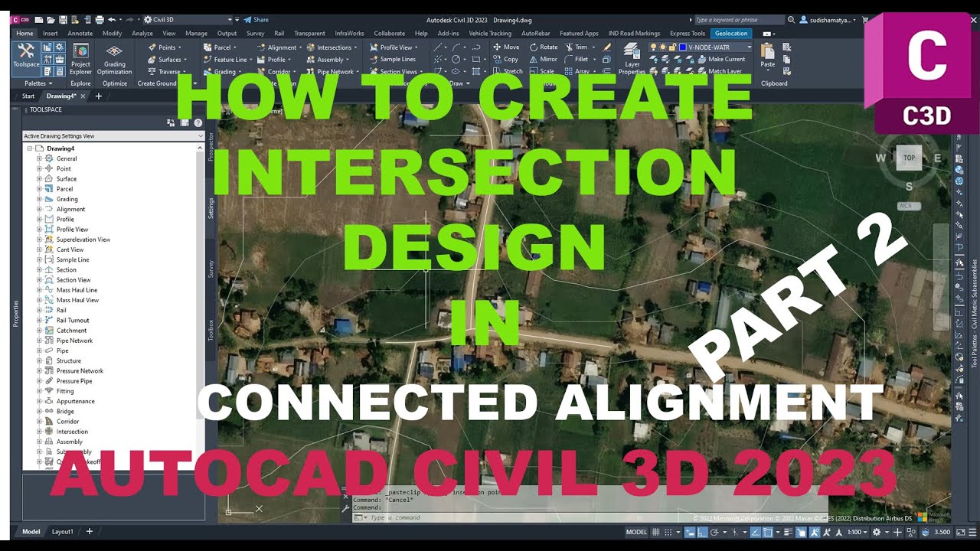Click the Plot printer icon
Screen dimensions: 980x551
[100, 19]
